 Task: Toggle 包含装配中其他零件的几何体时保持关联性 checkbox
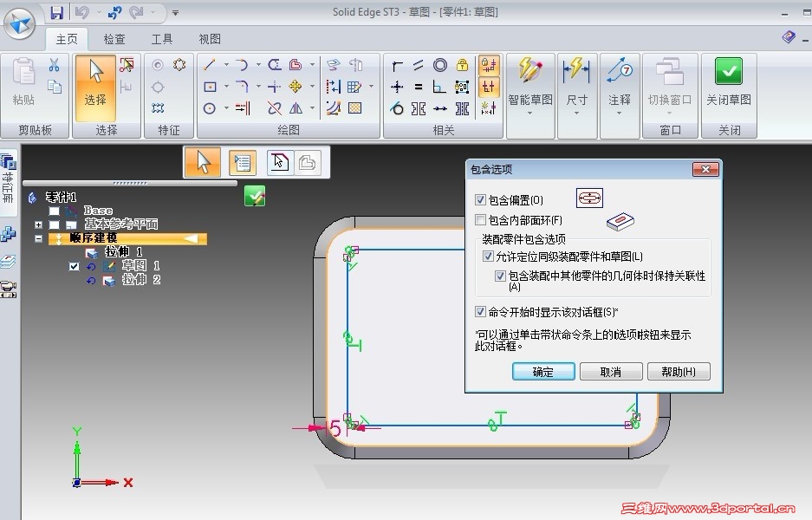pos(500,276)
